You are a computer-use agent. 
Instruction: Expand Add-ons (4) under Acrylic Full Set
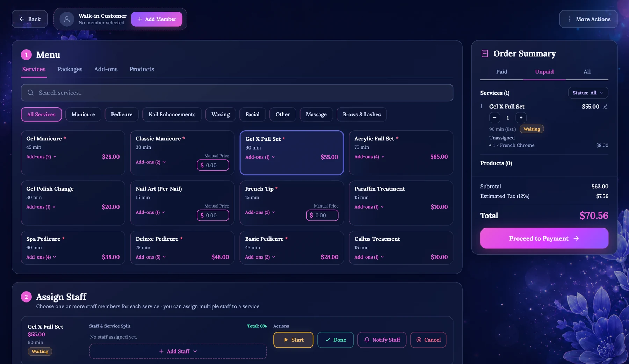pos(369,157)
